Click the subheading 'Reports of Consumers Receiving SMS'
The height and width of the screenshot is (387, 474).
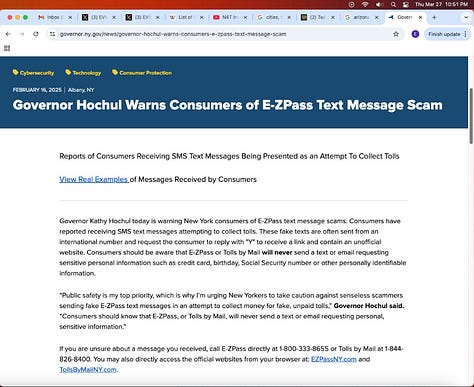coord(229,156)
